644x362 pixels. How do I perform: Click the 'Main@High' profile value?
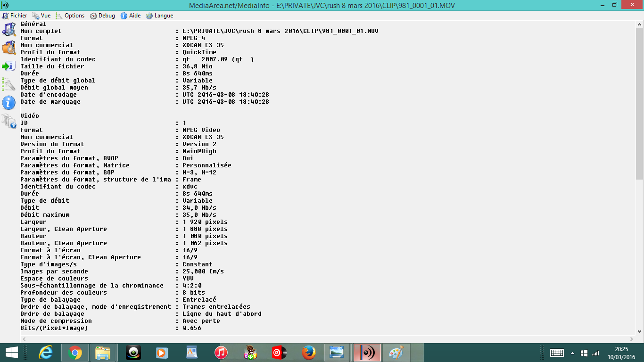tap(199, 151)
